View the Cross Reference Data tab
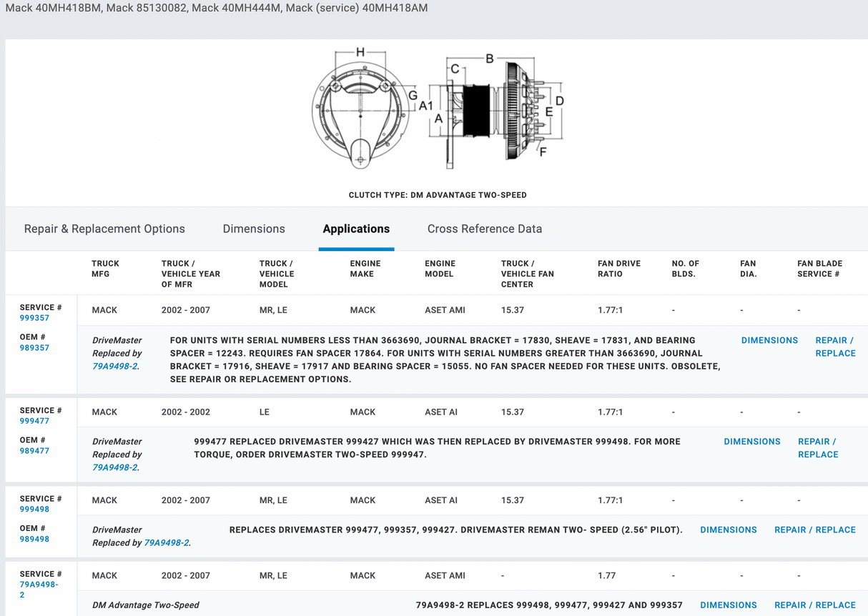 click(x=484, y=229)
